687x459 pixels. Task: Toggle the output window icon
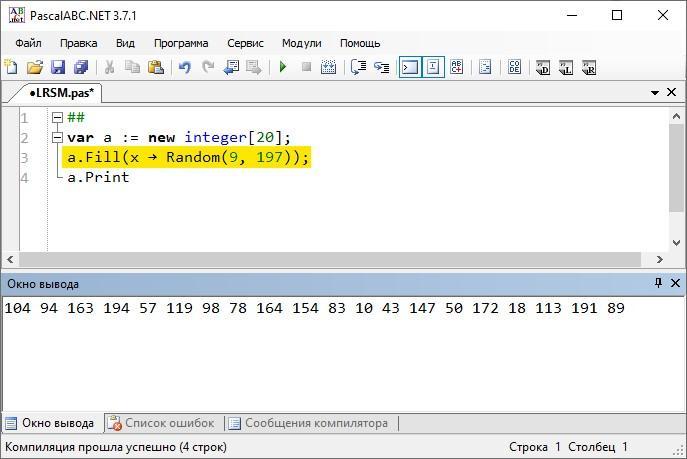tap(410, 67)
